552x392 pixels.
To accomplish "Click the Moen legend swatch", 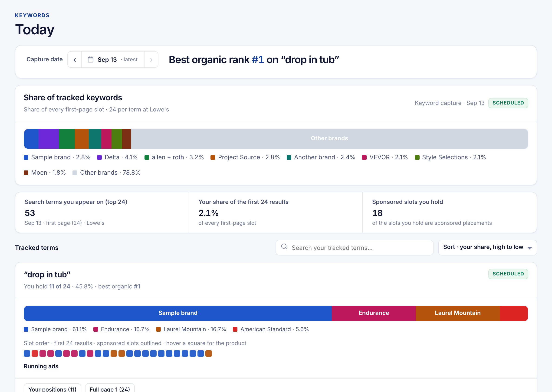I will pos(26,173).
